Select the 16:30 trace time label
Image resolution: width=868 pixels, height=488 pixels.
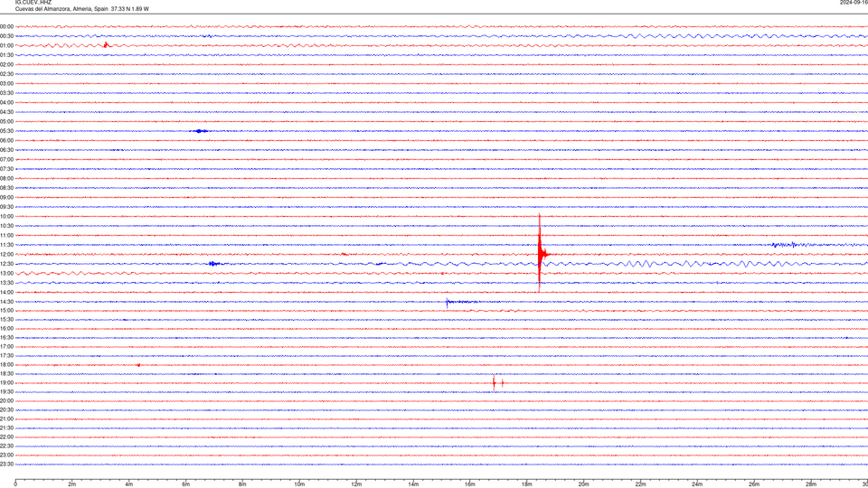(6, 337)
